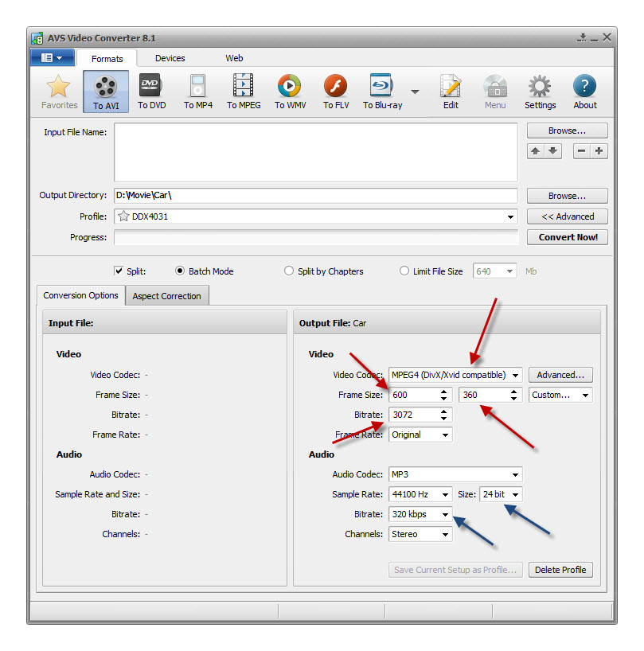
Task: Click the title bar pin-to-tray icon
Action: click(582, 37)
